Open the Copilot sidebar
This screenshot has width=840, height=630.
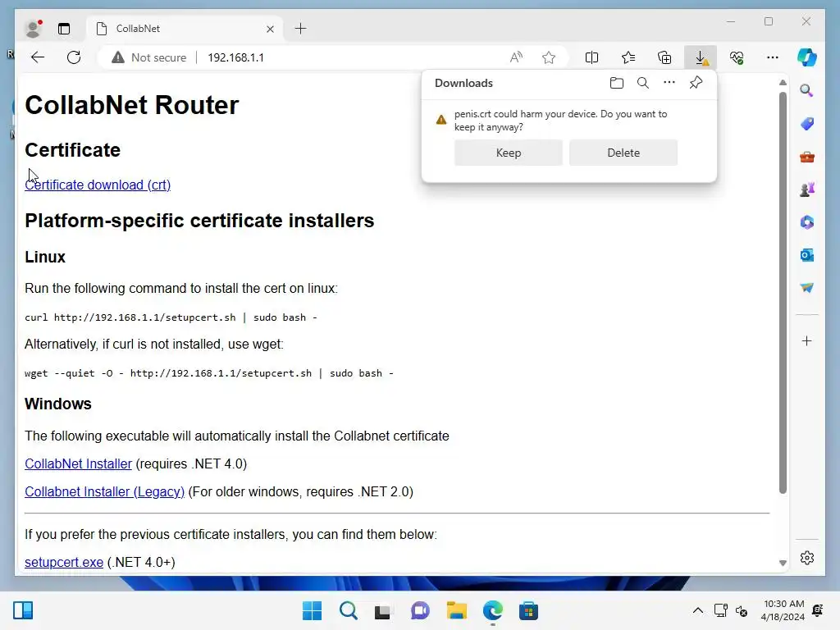[x=807, y=57]
